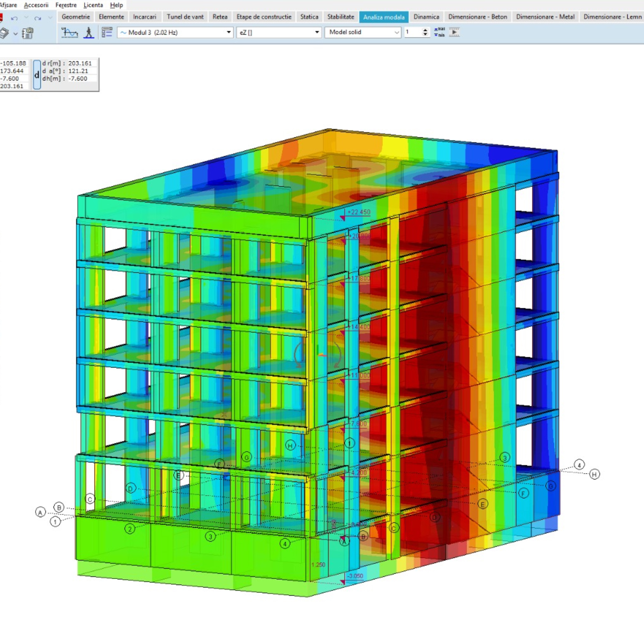The width and height of the screenshot is (644, 644).
Task: Click the stacked layers manager icon
Action: click(x=4, y=33)
